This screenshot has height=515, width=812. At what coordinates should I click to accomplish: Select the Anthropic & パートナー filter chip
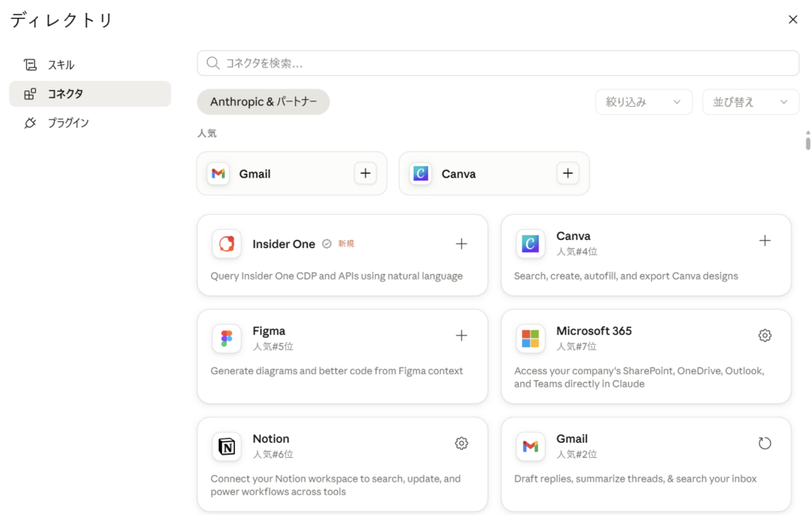[x=263, y=102]
